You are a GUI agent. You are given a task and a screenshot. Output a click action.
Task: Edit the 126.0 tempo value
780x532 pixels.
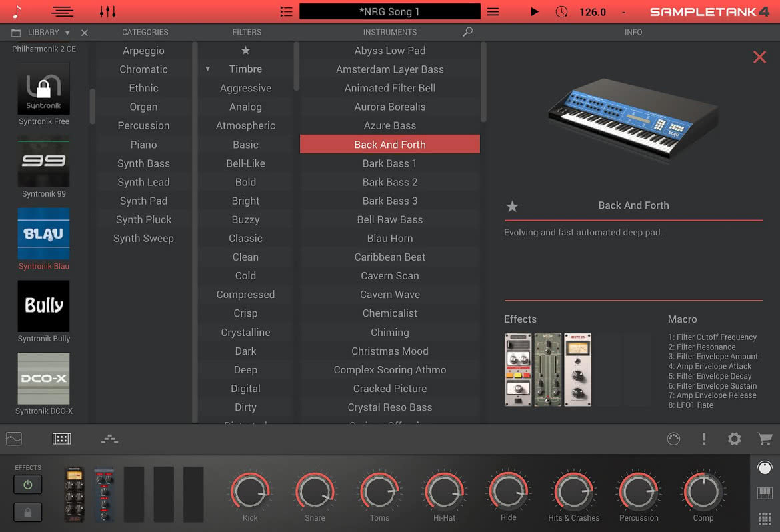(593, 12)
